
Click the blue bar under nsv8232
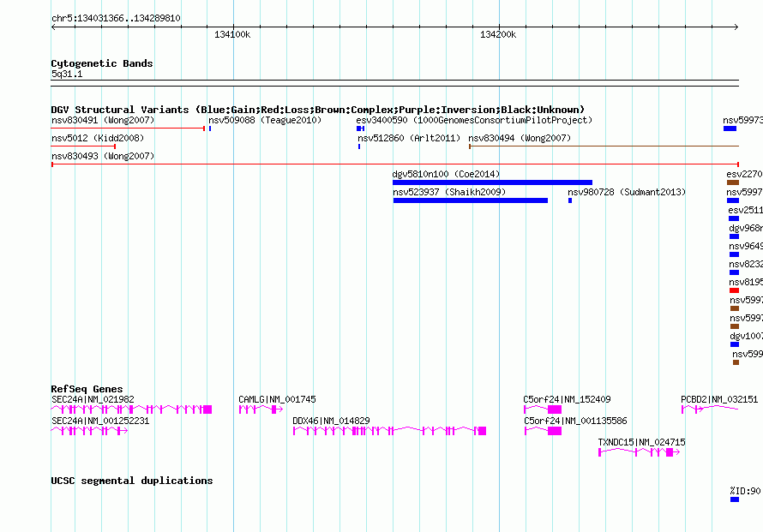735,272
